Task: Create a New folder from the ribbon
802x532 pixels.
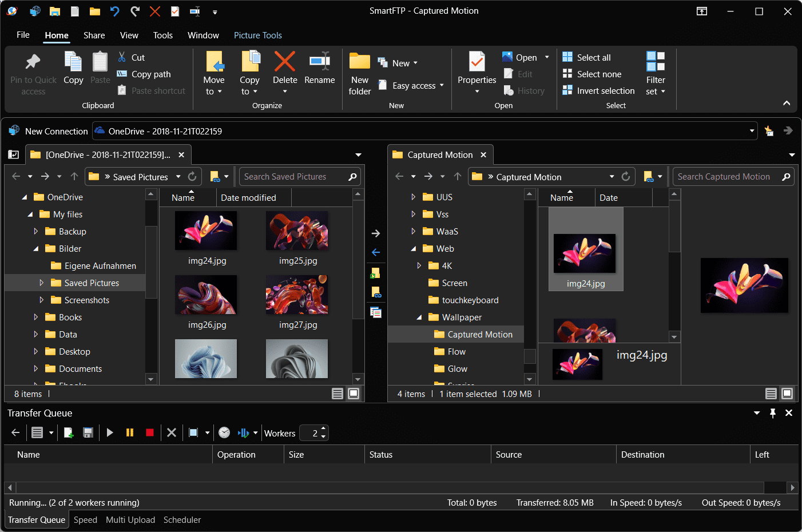Action: pyautogui.click(x=360, y=73)
